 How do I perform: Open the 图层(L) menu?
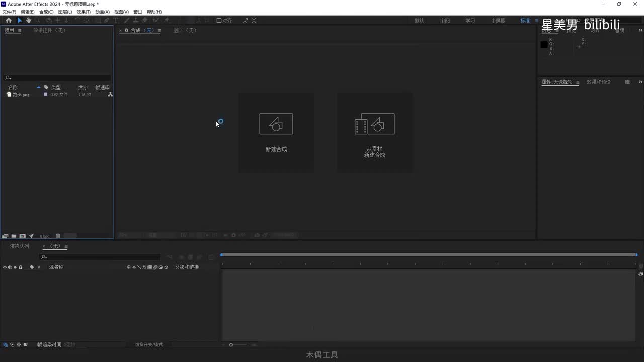pos(65,12)
